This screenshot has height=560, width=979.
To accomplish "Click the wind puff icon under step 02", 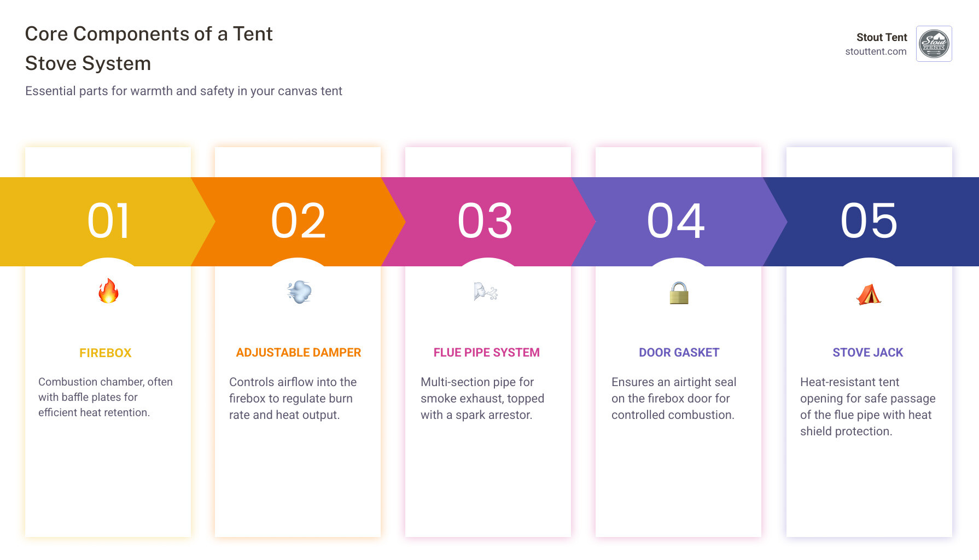I will click(x=299, y=292).
